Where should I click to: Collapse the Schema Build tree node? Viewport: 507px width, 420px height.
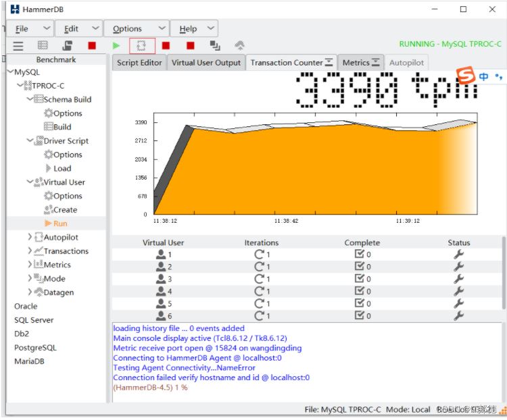pos(30,99)
